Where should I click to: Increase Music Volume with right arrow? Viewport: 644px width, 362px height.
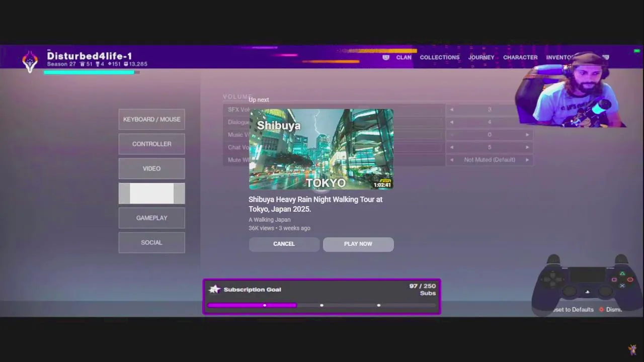pos(527,135)
